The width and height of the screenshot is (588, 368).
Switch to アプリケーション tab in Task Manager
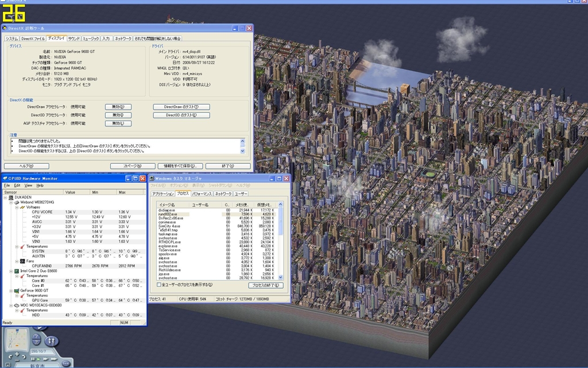point(163,194)
